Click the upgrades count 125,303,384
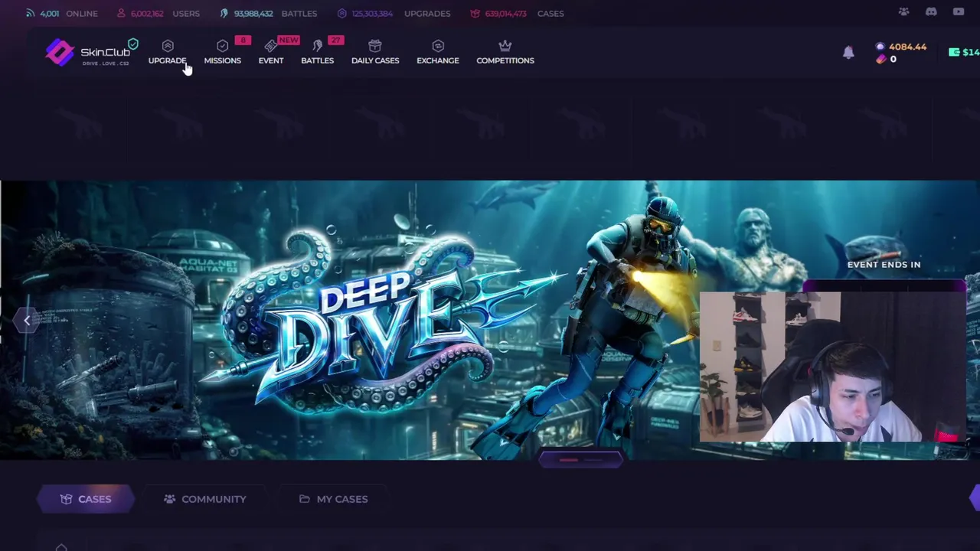 [x=373, y=13]
